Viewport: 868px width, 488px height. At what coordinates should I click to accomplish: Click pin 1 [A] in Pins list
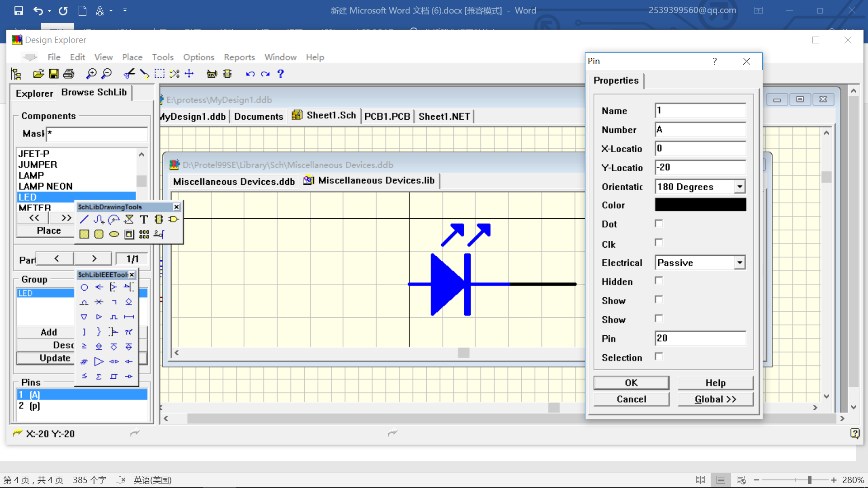coord(82,394)
